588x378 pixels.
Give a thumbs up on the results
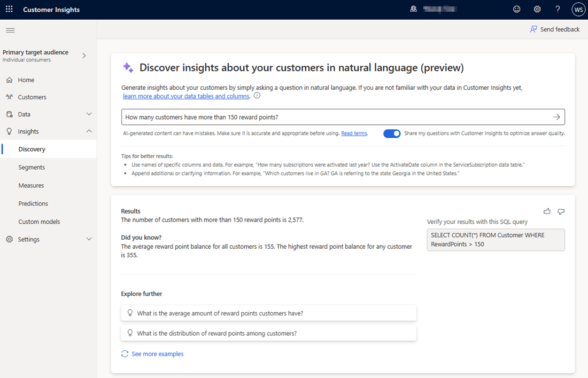547,211
